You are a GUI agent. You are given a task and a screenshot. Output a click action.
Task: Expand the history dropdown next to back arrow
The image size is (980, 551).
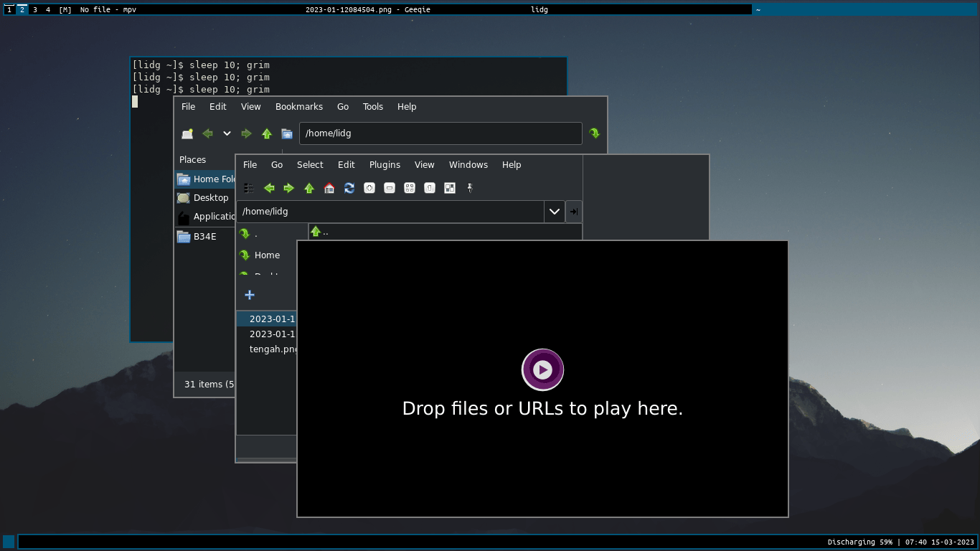tap(227, 133)
